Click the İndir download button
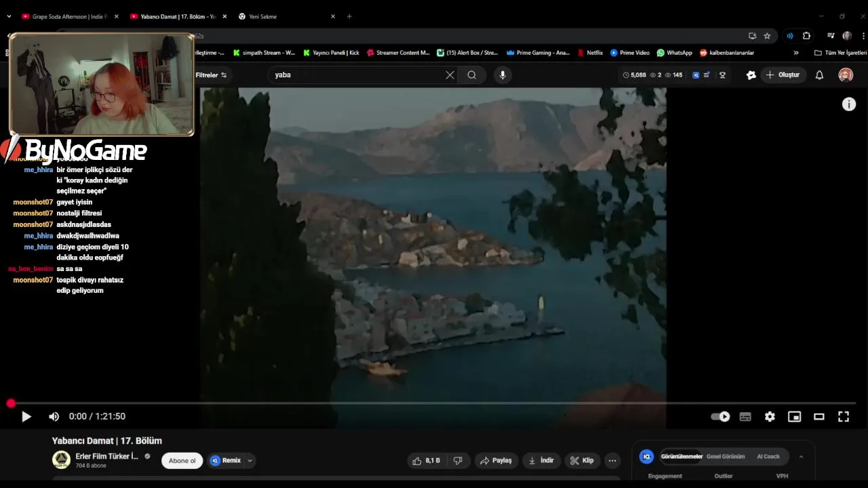The height and width of the screenshot is (488, 868). pos(541,461)
